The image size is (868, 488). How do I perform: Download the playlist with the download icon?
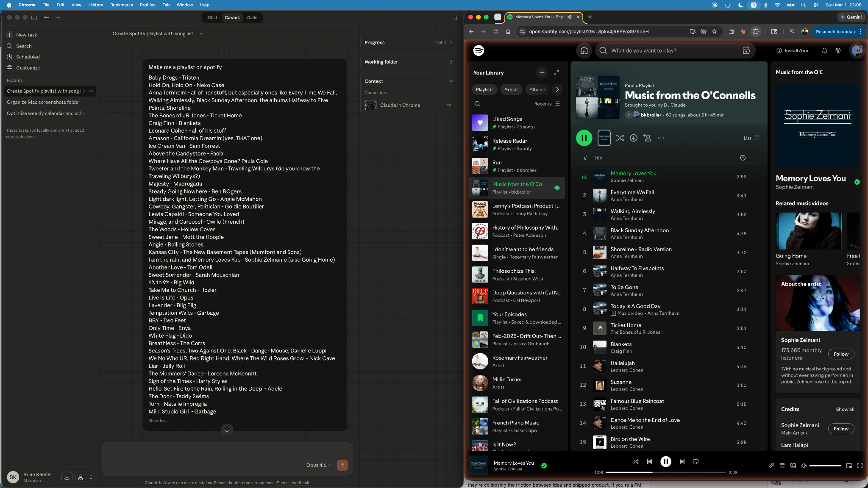coord(634,138)
